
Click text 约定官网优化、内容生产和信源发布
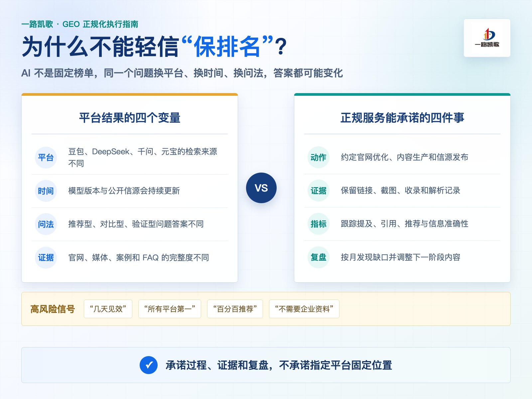(x=405, y=157)
